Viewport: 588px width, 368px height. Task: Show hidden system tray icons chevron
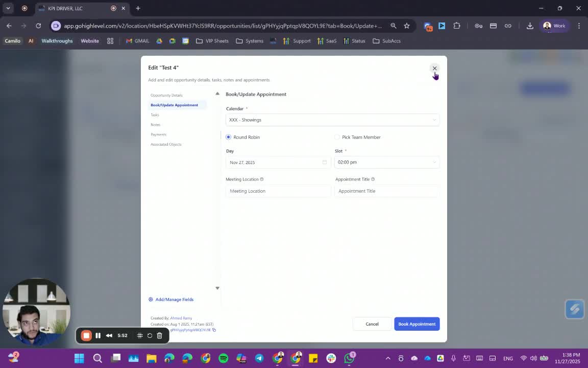388,358
